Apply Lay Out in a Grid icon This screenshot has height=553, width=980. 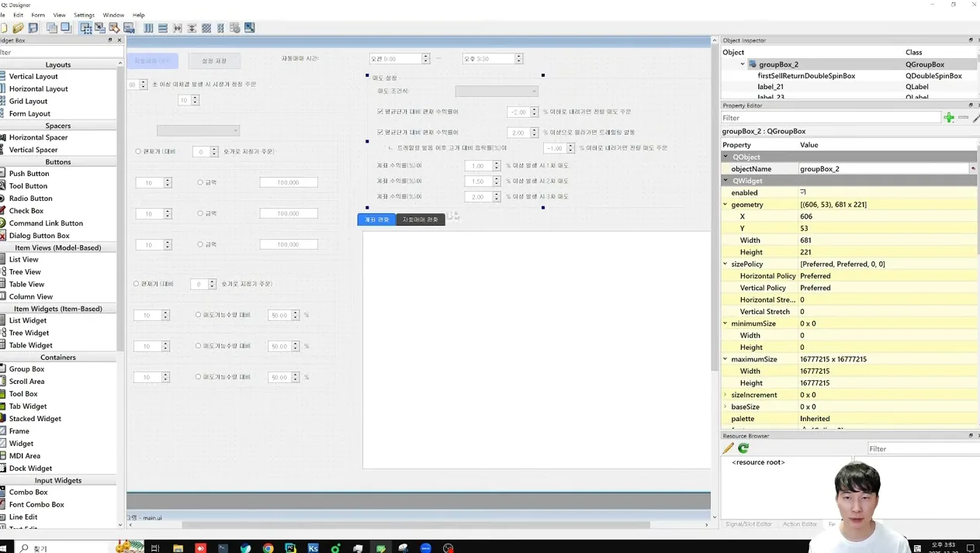pos(206,28)
